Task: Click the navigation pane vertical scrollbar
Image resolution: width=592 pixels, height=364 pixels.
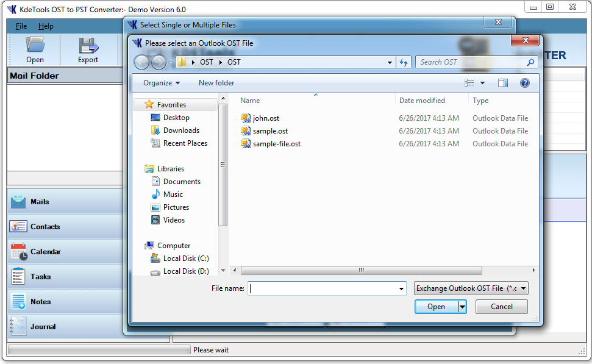Action: point(223,165)
